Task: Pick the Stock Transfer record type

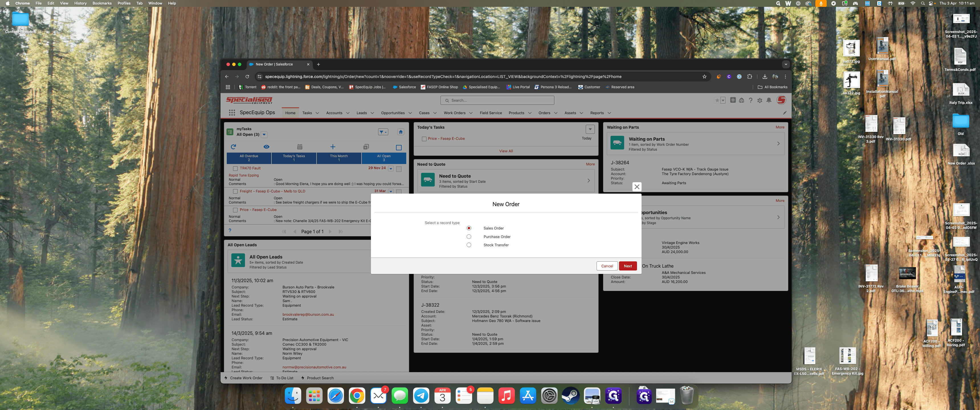Action: pyautogui.click(x=469, y=245)
